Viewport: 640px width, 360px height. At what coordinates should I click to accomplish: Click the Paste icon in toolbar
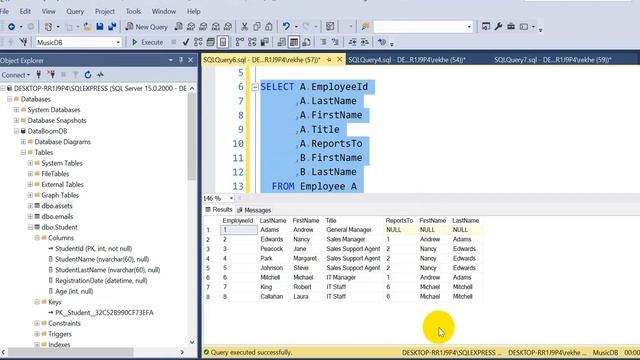[269, 27]
